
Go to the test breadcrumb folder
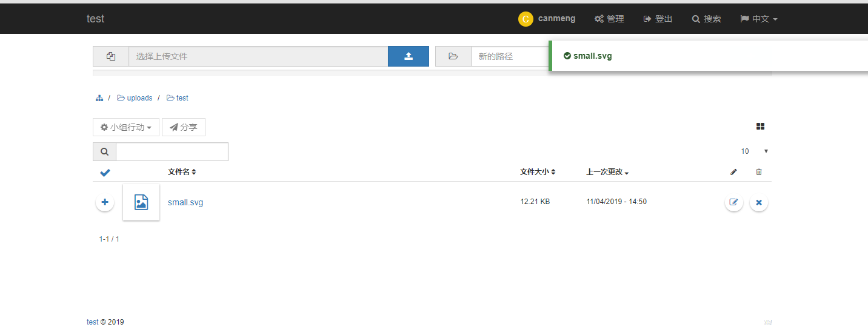[178, 98]
